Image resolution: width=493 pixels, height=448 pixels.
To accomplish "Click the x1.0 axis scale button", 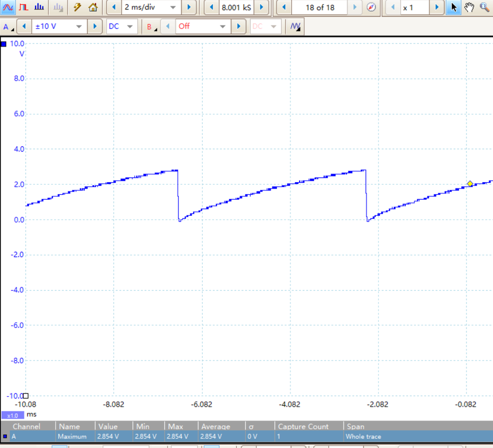I will pos(12,415).
